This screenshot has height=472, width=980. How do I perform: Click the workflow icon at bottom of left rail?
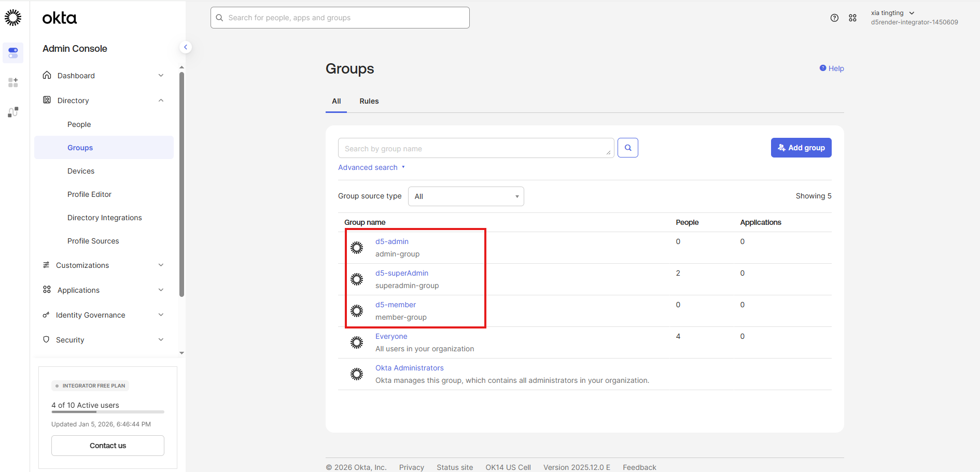13,112
